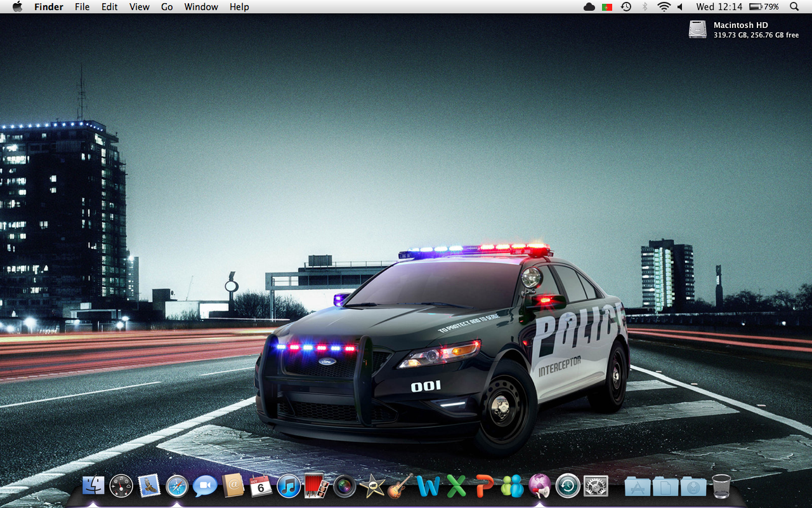Click the Wed 12:14 clock
Screen dimensions: 812x508
point(719,7)
